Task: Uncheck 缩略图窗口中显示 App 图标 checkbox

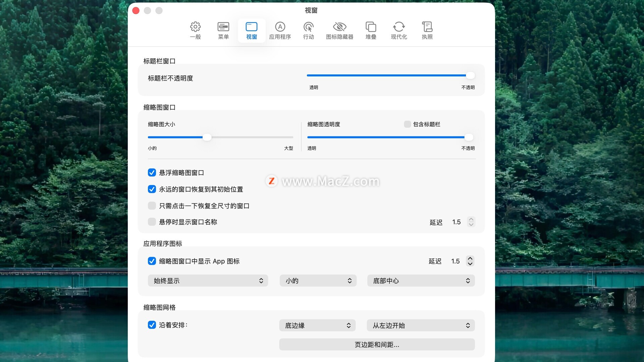Action: pos(152,261)
